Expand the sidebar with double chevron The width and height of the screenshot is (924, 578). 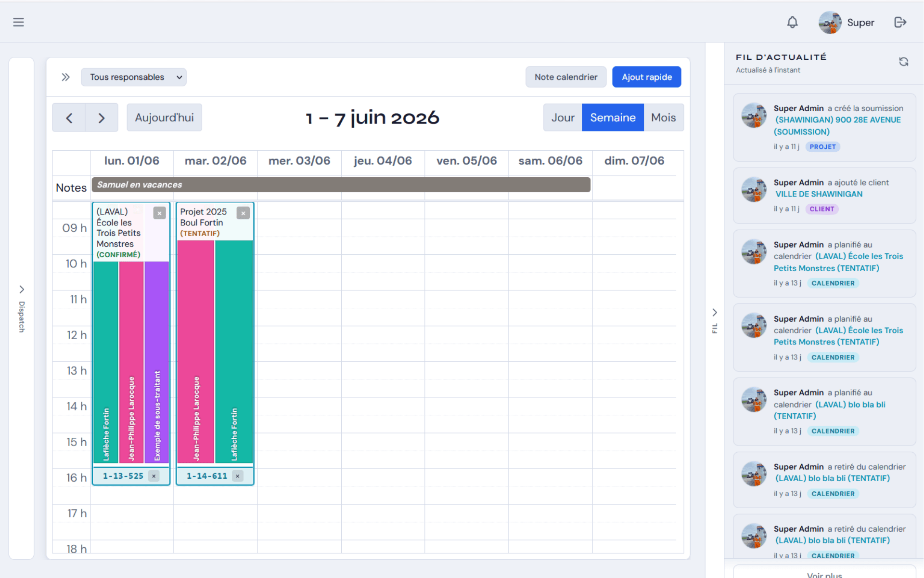tap(65, 77)
